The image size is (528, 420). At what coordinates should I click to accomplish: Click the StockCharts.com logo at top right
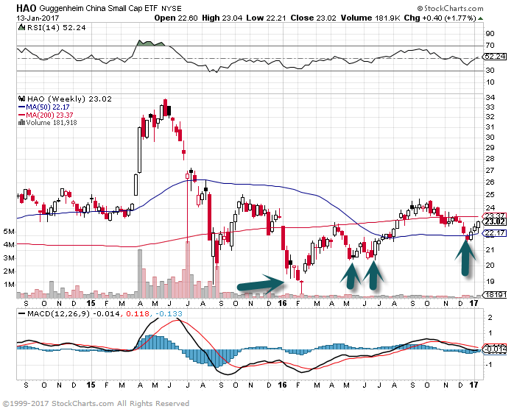(450, 8)
